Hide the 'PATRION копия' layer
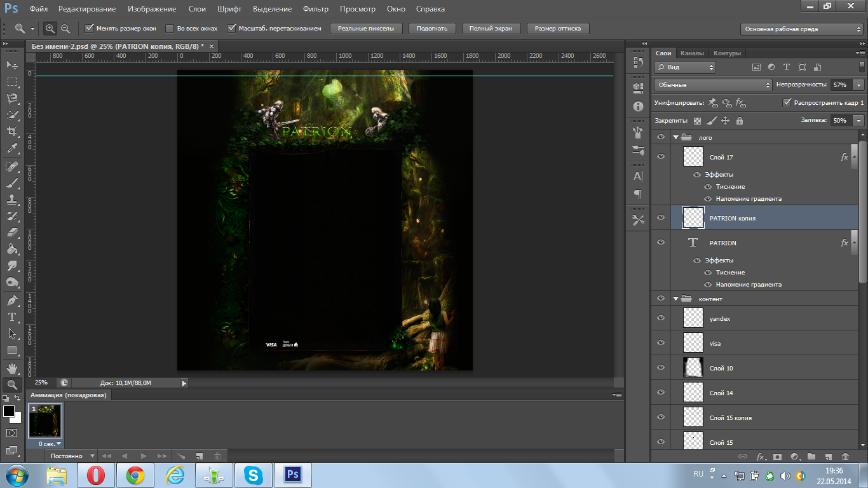Viewport: 868px width, 488px height. pyautogui.click(x=661, y=218)
